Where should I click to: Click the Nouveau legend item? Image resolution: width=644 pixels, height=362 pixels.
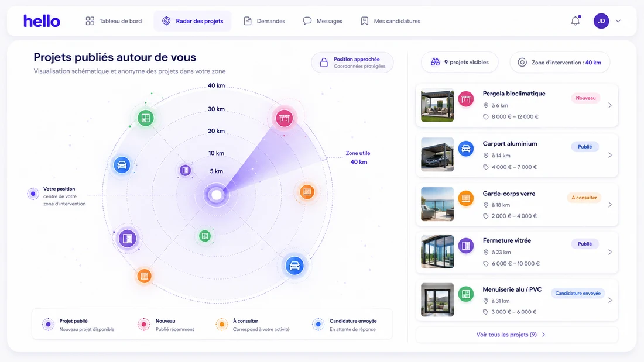coord(166,325)
